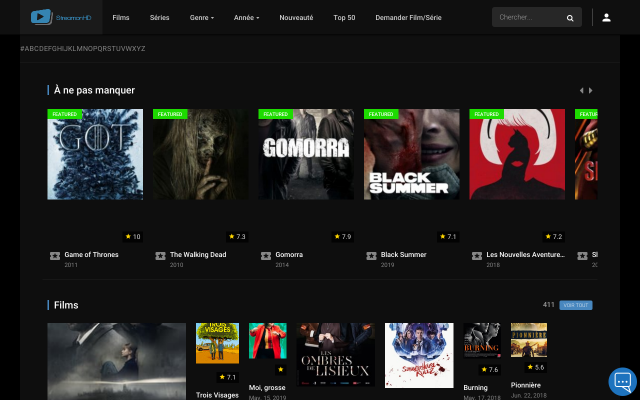Viewport: 640px width, 400px height.
Task: Click the star rating 7.6 badge on Burning
Action: tap(489, 370)
